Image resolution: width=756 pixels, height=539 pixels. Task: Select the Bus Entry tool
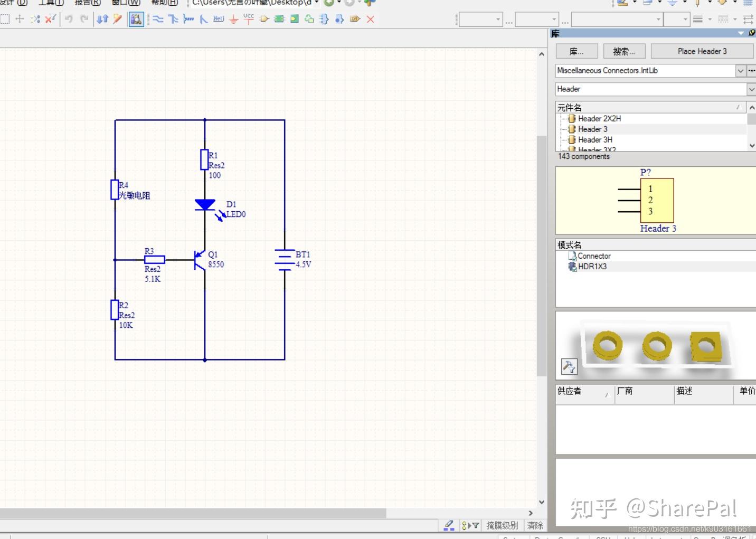204,19
